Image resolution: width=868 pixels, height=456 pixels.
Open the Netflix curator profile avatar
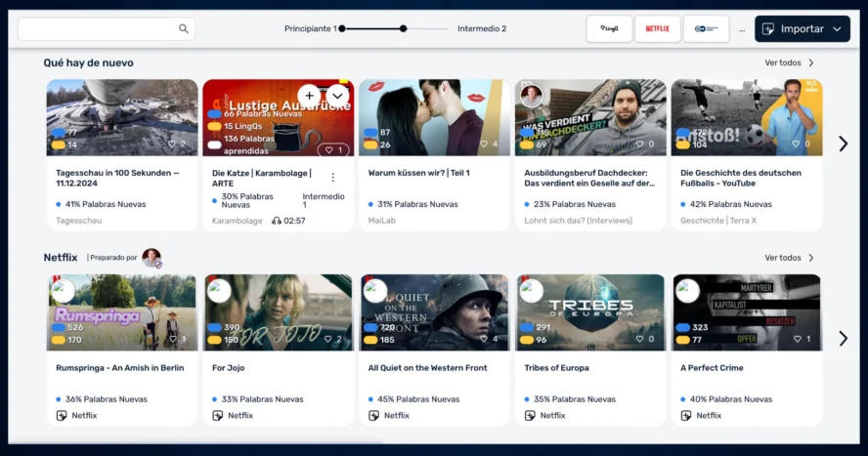point(152,258)
